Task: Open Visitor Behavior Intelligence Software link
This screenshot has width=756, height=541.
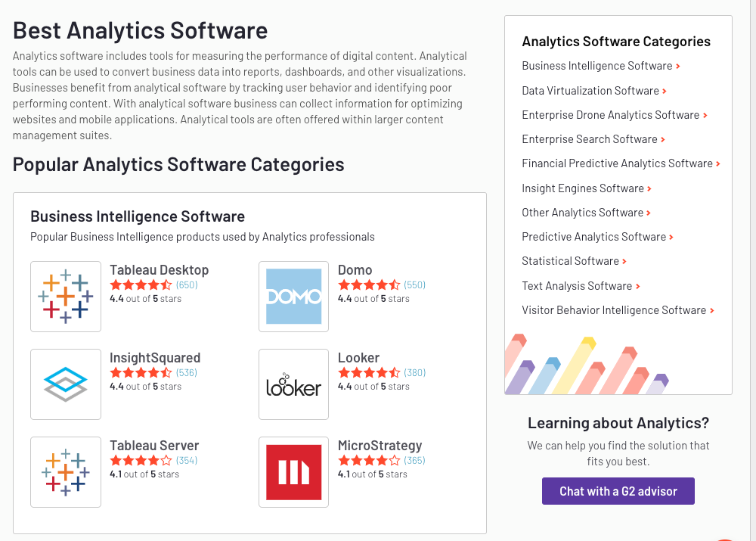Action: pos(618,310)
